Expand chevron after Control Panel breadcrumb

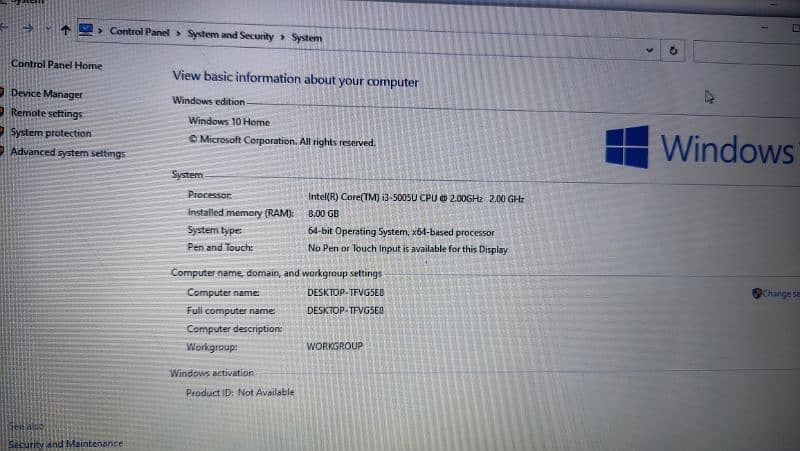pos(179,33)
